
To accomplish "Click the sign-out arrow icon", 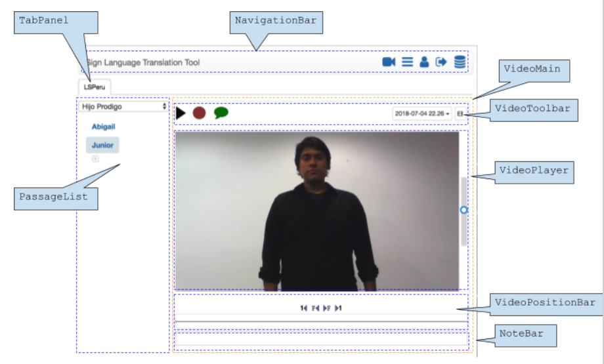I will point(441,62).
